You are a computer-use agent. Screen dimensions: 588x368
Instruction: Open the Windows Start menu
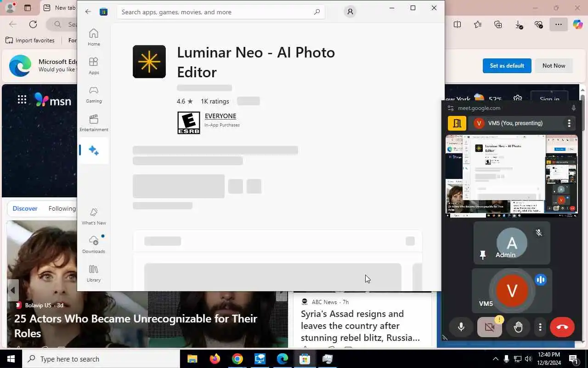(x=11, y=359)
